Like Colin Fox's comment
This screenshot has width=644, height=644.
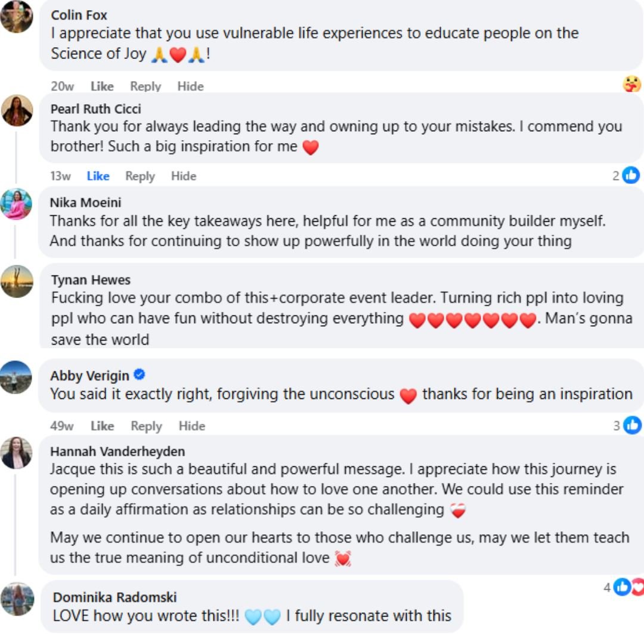[102, 86]
